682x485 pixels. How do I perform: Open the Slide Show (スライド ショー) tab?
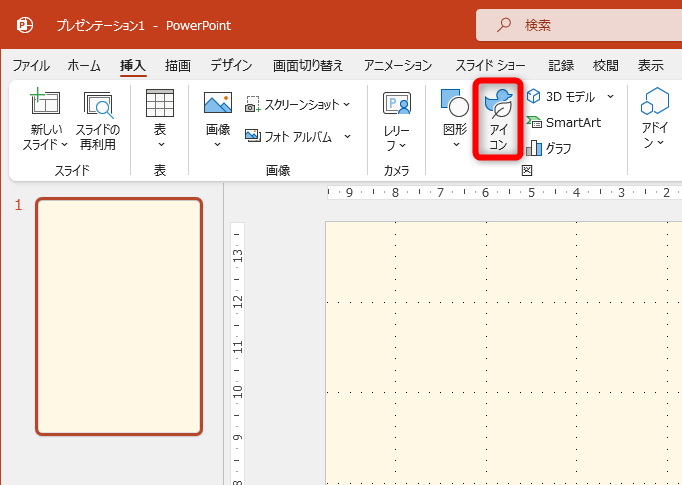pos(490,66)
